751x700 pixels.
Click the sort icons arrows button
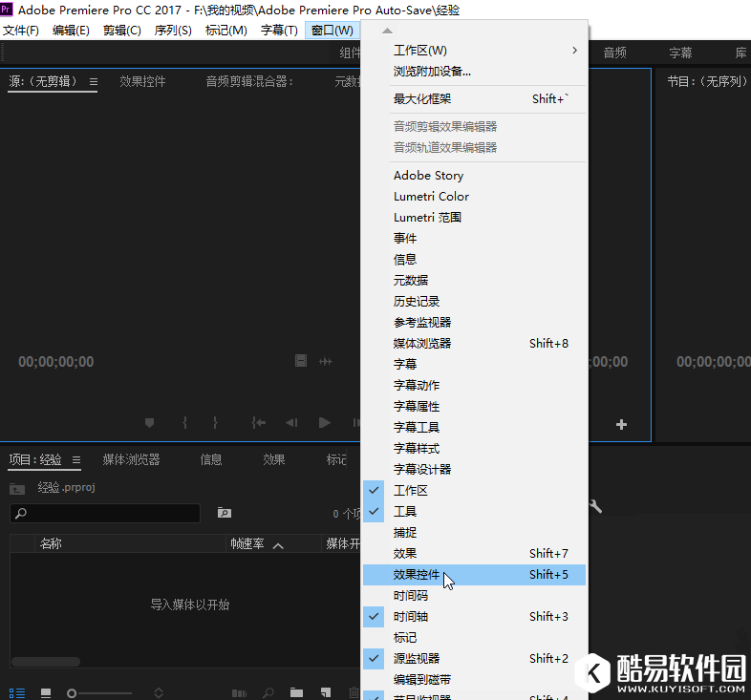click(x=159, y=692)
